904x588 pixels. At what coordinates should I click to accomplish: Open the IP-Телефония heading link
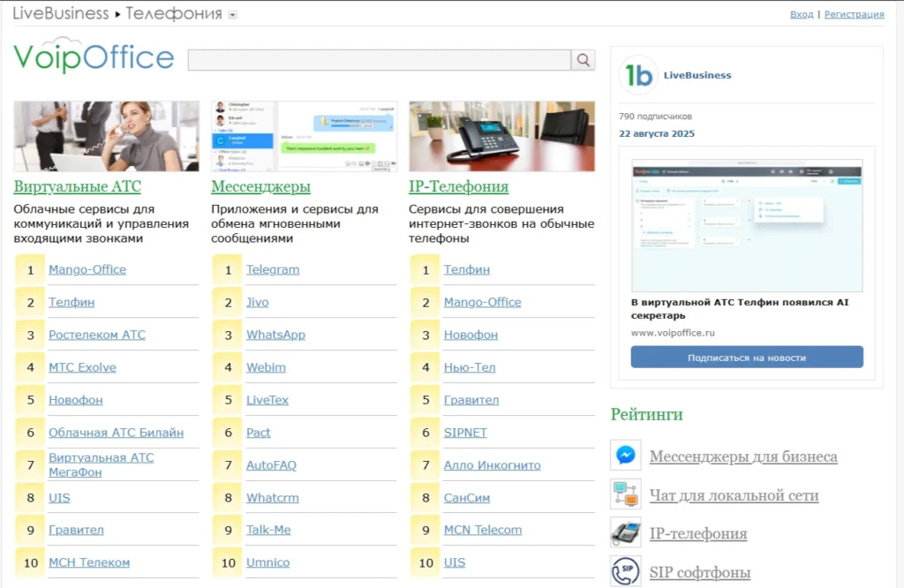pos(458,187)
